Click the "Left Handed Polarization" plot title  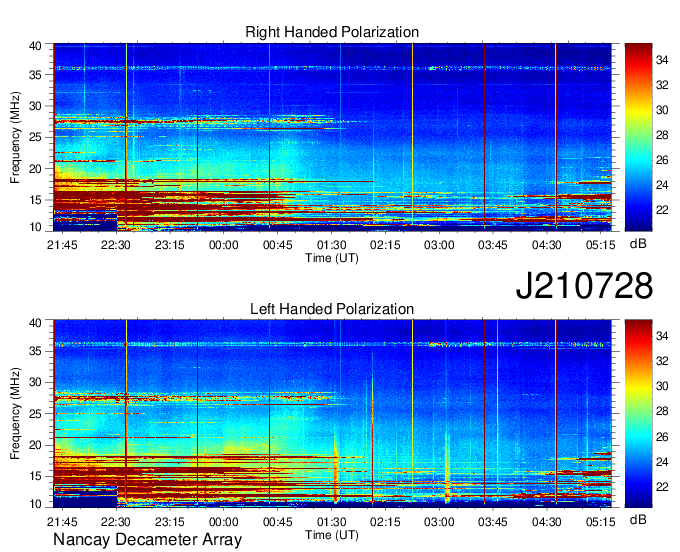[332, 309]
